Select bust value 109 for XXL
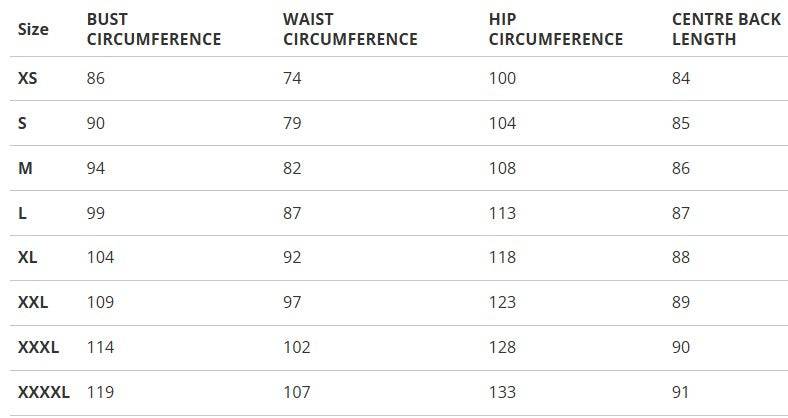The height and width of the screenshot is (418, 788). (x=101, y=302)
